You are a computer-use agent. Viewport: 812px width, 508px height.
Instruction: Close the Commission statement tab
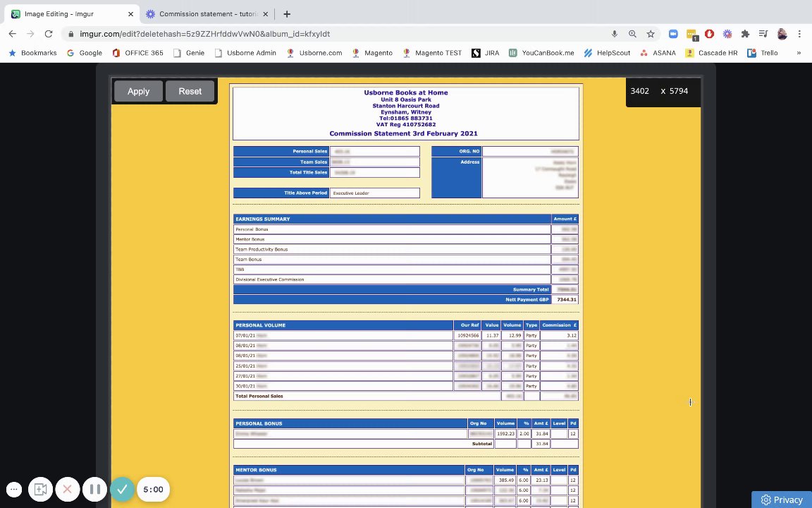[266, 14]
